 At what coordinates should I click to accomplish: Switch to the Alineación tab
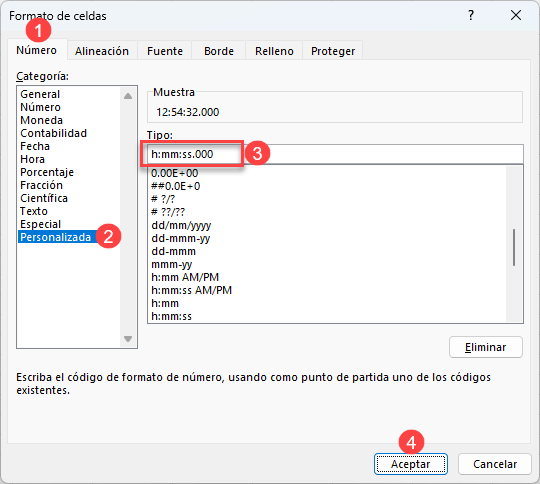(x=102, y=51)
